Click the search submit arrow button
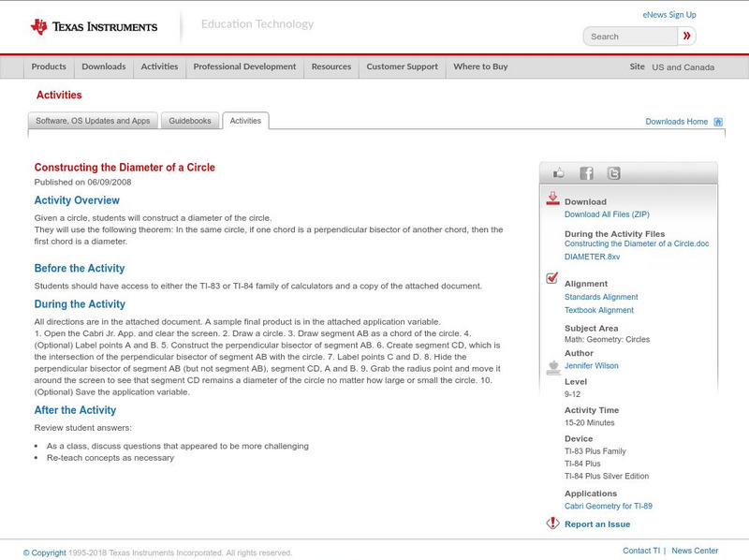This screenshot has height=560, width=749. 686,36
